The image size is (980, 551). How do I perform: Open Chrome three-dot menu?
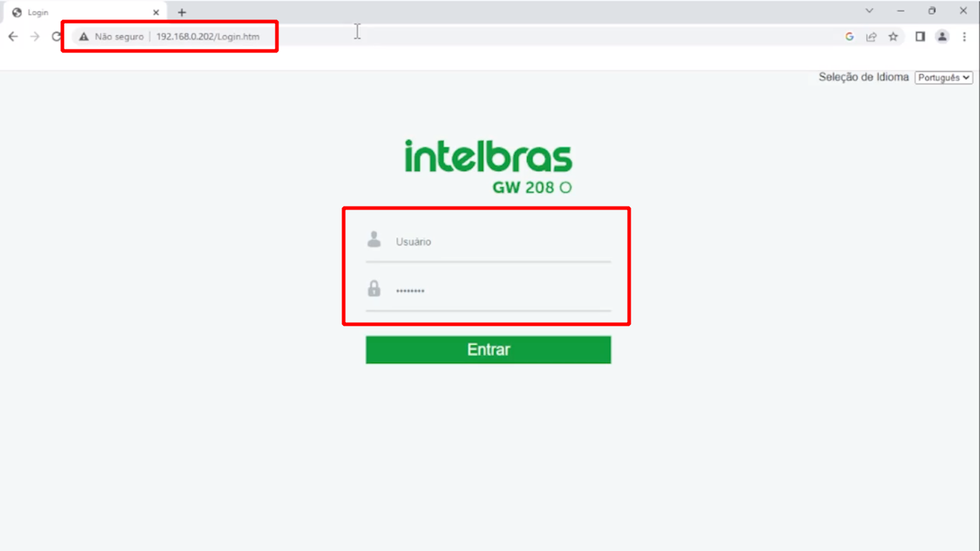964,37
